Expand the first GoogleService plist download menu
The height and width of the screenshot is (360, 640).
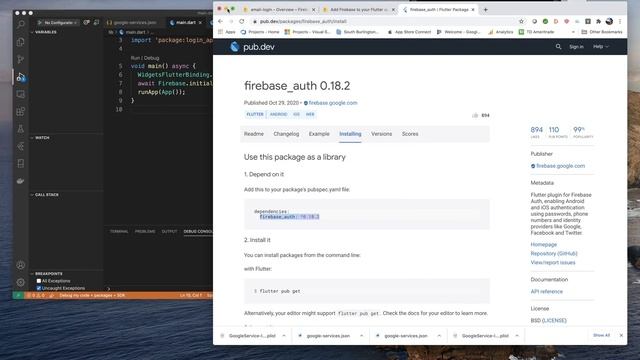pos(284,336)
